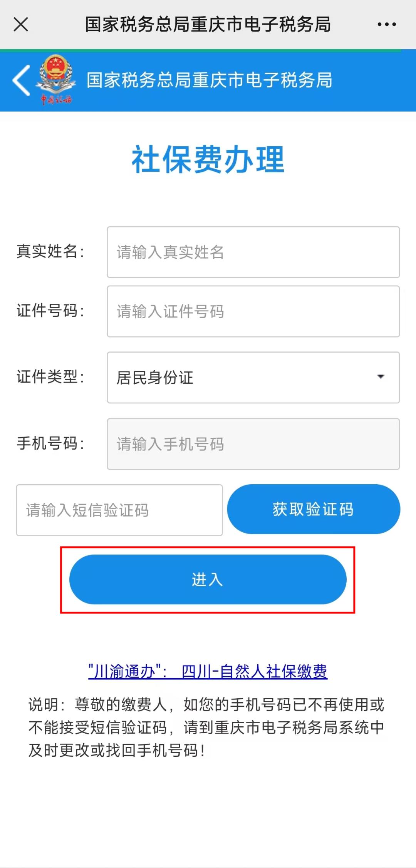Expand the 居民身份证 certificate type dropdown
Image resolution: width=416 pixels, height=868 pixels.
tap(253, 378)
